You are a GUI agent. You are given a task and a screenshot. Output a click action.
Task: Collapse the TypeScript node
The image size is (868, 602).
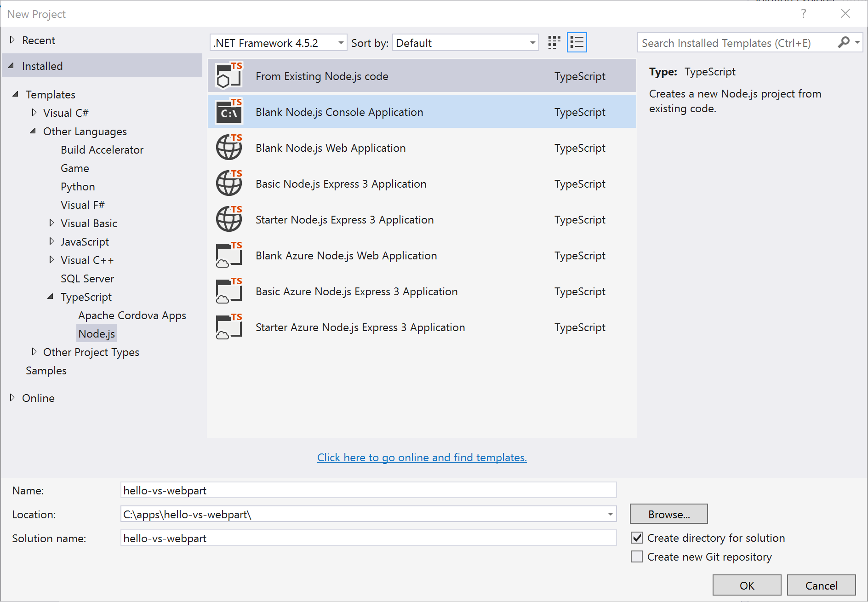(x=51, y=297)
